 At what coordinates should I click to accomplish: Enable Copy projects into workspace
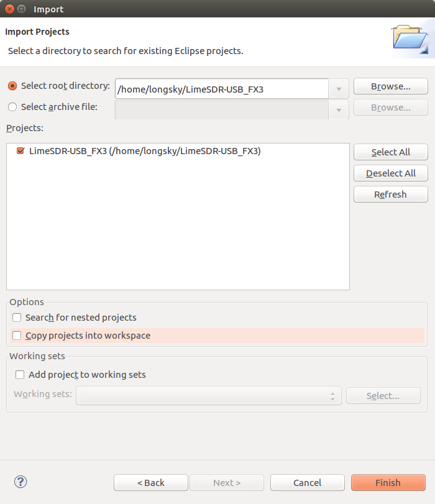coord(17,336)
